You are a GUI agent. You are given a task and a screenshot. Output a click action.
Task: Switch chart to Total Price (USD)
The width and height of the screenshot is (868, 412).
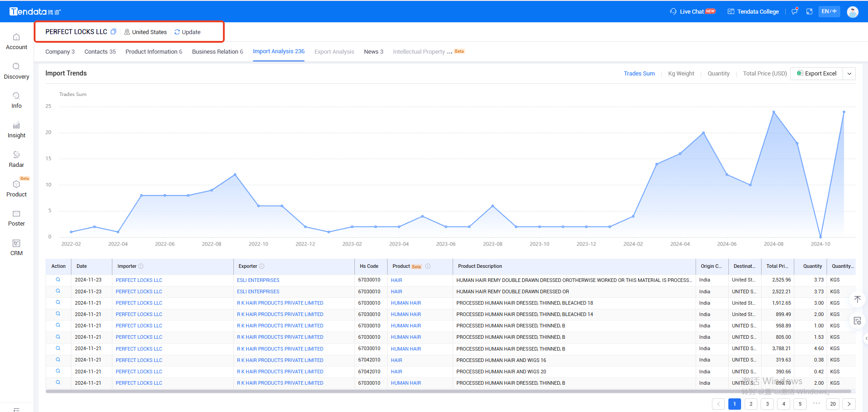764,74
